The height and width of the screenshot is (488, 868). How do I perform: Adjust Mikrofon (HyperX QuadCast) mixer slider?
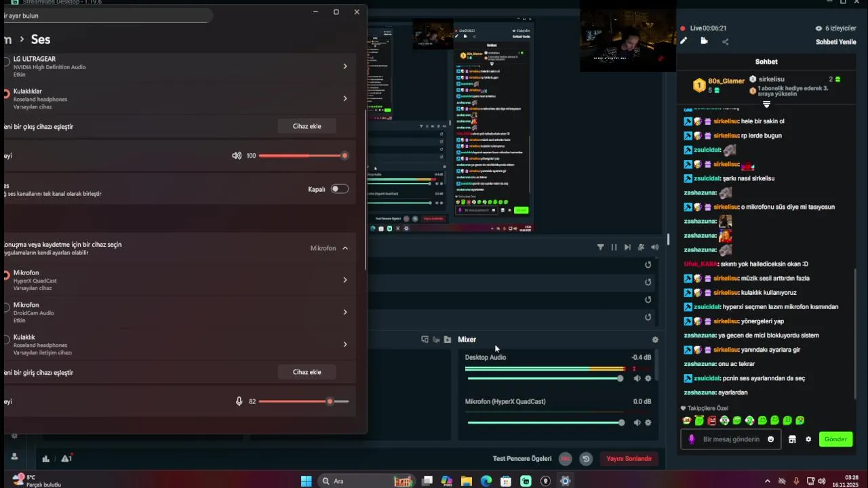(545, 422)
